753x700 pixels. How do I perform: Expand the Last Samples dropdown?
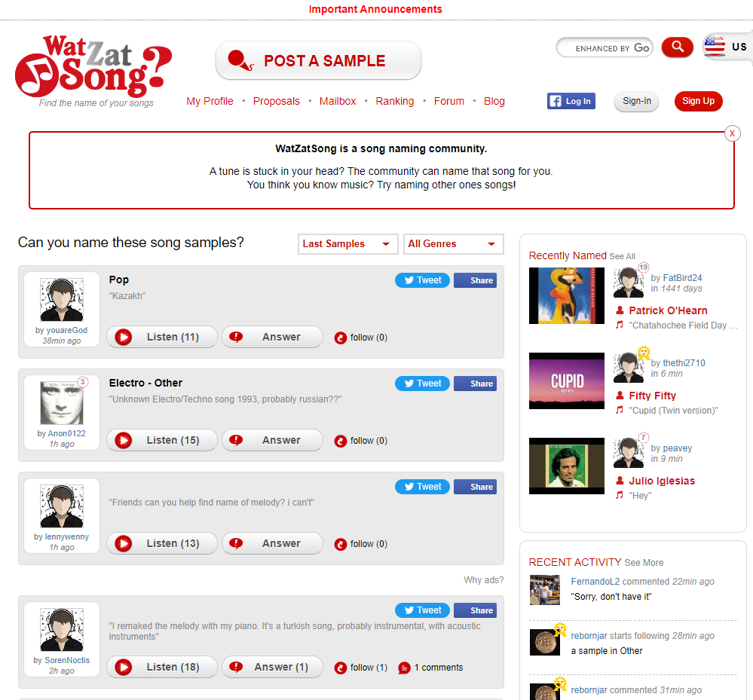pos(347,244)
